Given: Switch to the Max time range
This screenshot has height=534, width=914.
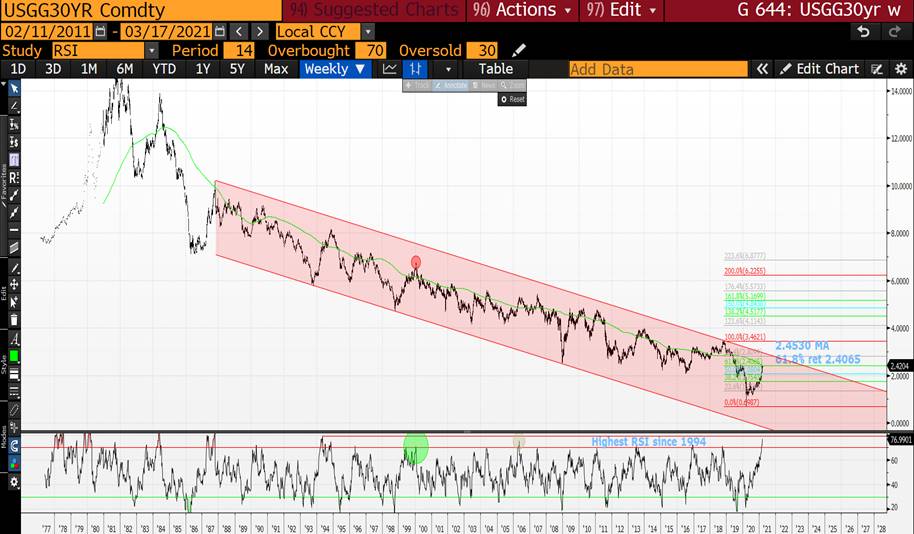Looking at the screenshot, I should 276,69.
